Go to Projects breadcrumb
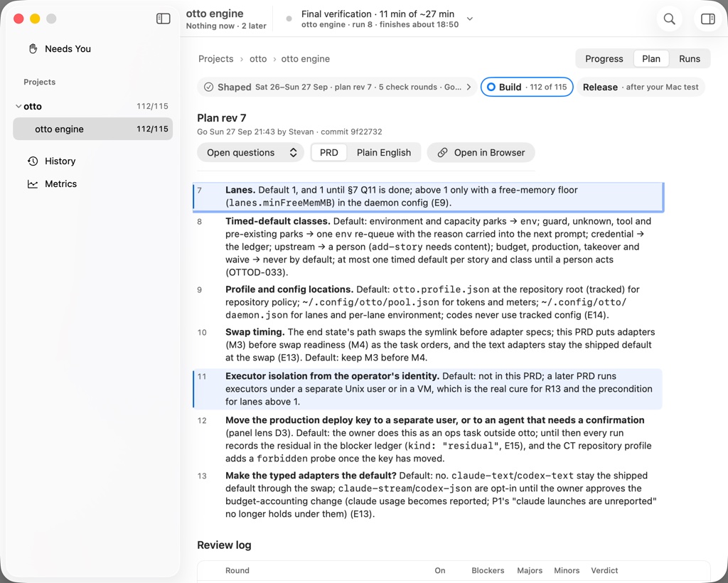The image size is (728, 583). pyautogui.click(x=216, y=59)
